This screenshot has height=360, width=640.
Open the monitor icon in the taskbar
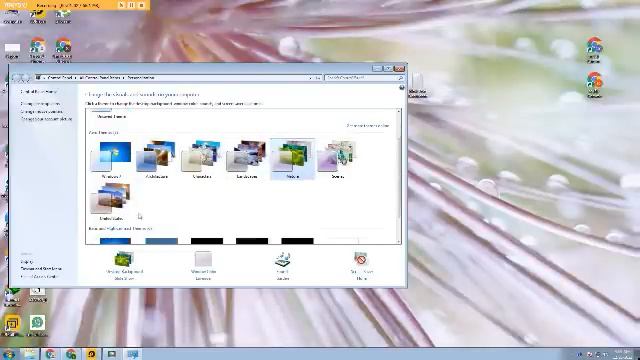click(x=112, y=354)
